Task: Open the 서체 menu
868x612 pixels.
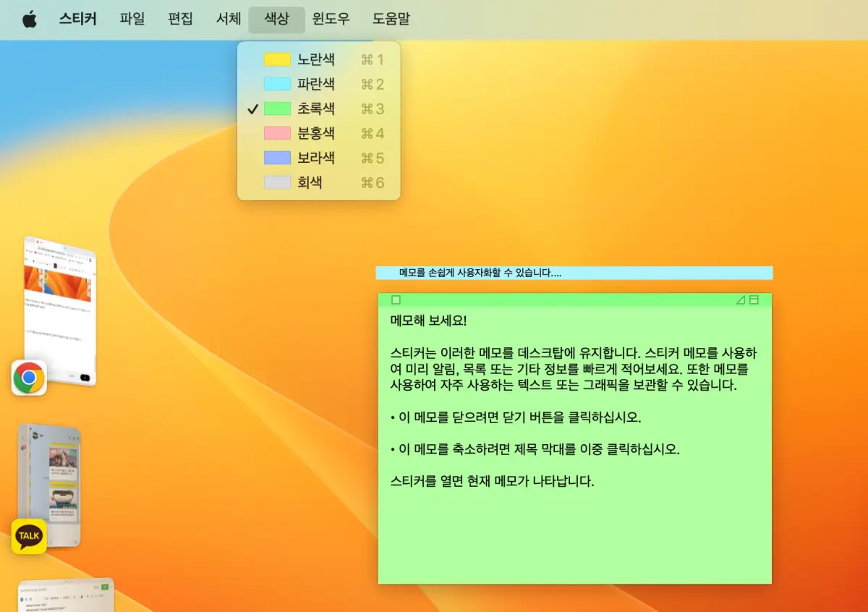Action: click(227, 20)
